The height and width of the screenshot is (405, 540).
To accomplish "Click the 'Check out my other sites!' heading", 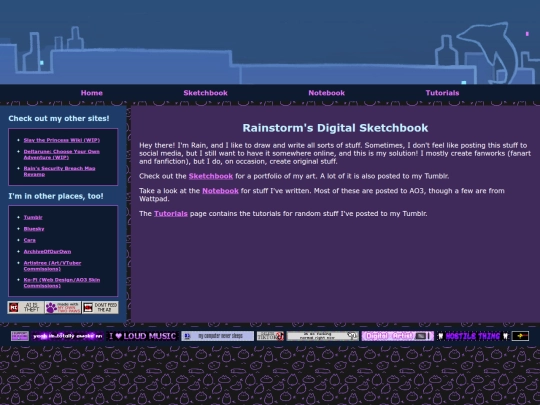I will pos(59,118).
